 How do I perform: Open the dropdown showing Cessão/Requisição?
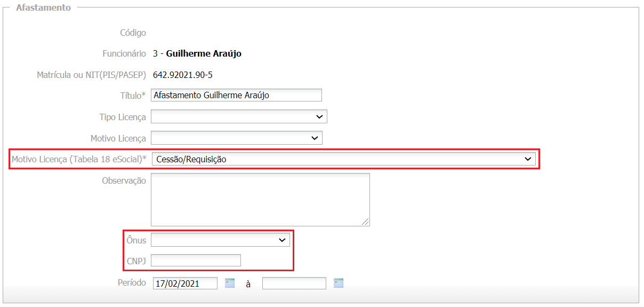pos(343,159)
